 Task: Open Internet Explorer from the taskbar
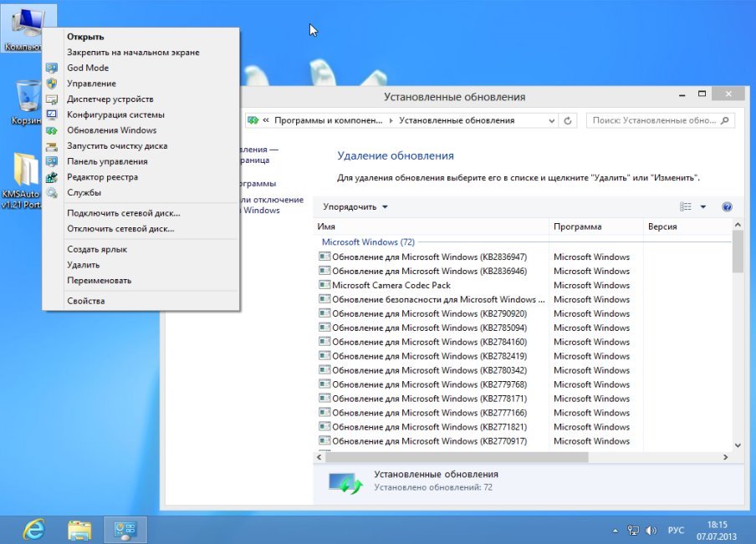(33, 530)
